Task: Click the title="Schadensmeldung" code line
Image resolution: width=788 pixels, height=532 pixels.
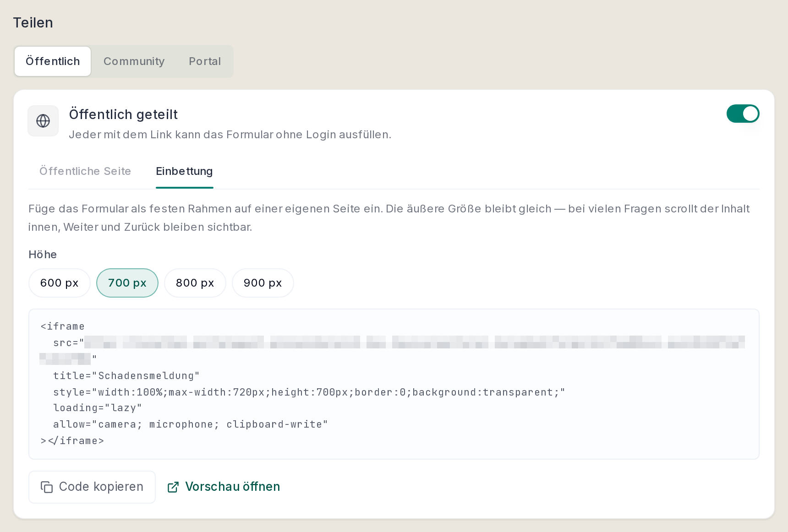Action: click(126, 376)
